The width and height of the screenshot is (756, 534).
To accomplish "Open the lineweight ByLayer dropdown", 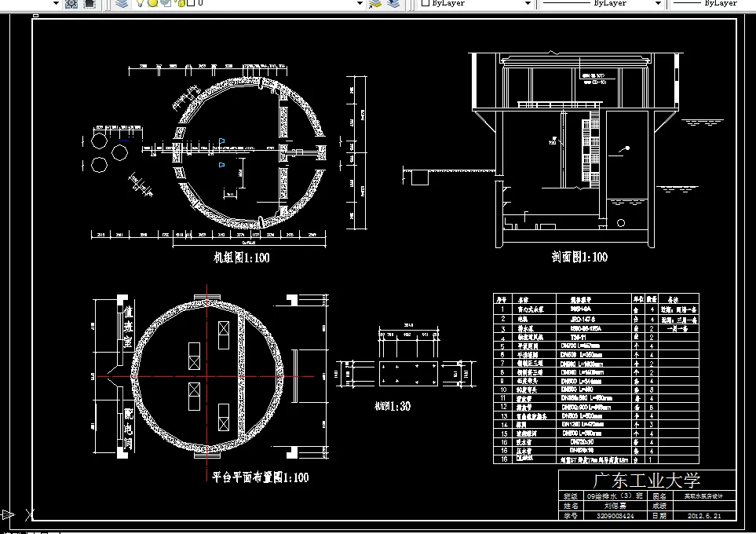I will [714, 3].
